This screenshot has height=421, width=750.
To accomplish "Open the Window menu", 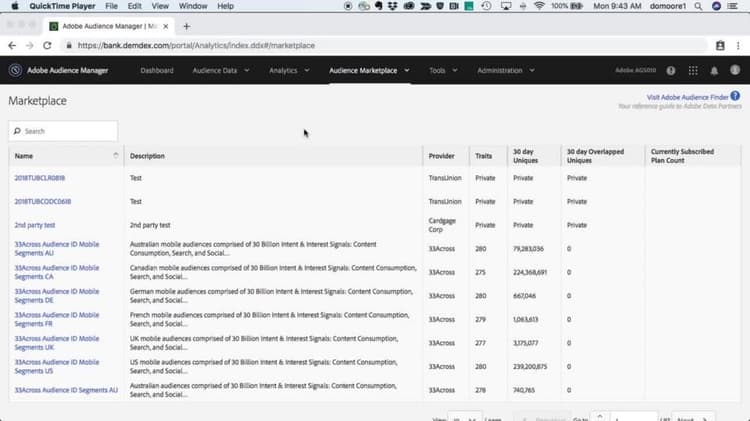I will [x=193, y=6].
